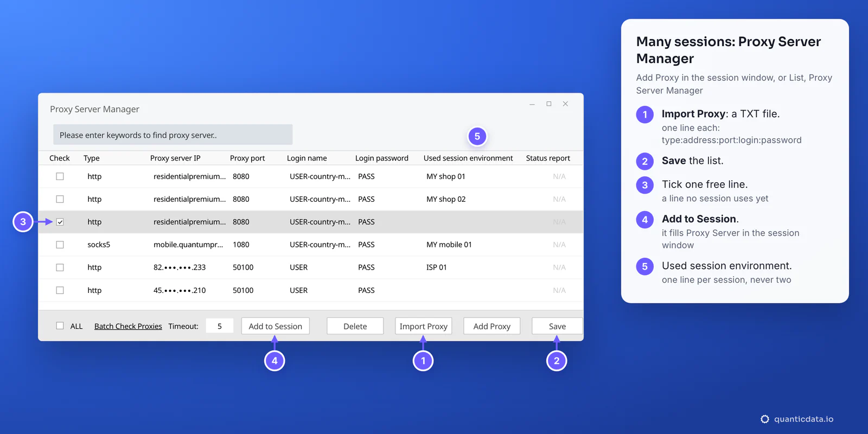The image size is (868, 434).
Task: Click the socks5 type cell
Action: [99, 245]
